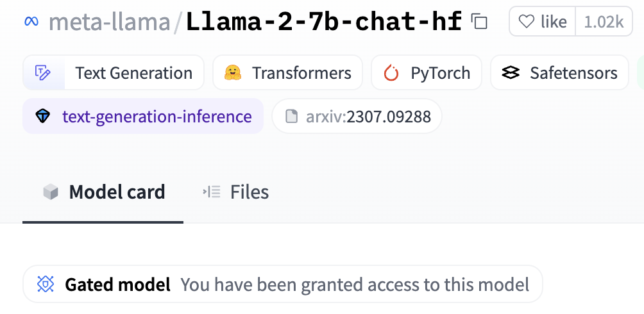The height and width of the screenshot is (314, 644).
Task: Switch to the Files tab
Action: [x=236, y=192]
